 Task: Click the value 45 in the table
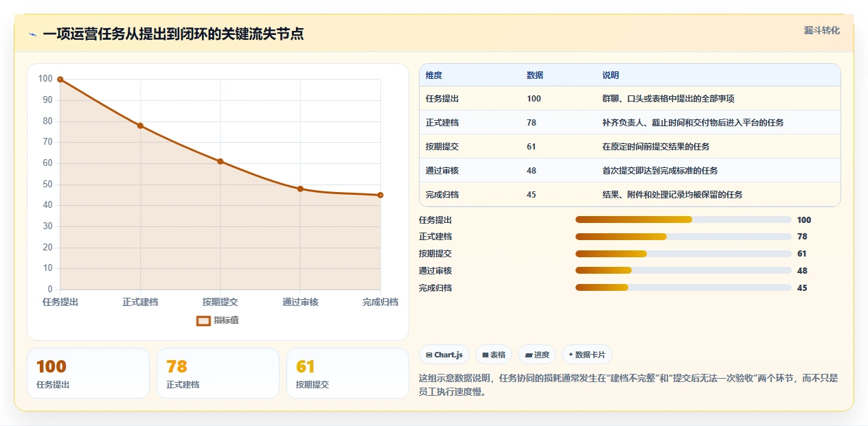(x=532, y=195)
